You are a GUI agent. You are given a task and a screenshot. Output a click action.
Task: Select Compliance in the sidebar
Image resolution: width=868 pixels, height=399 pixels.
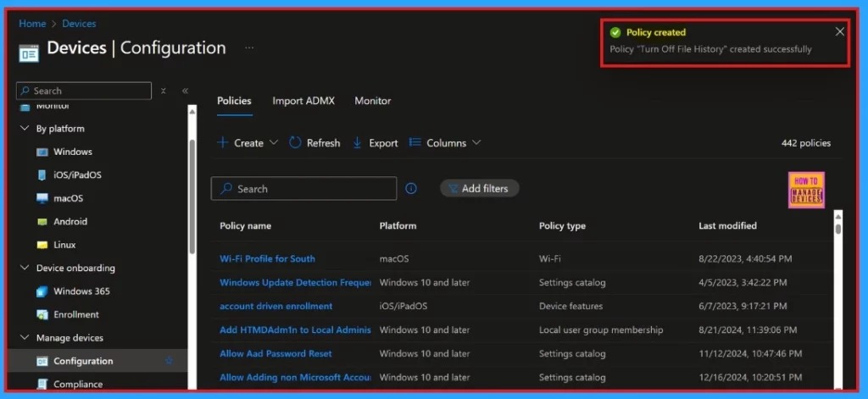point(78,384)
